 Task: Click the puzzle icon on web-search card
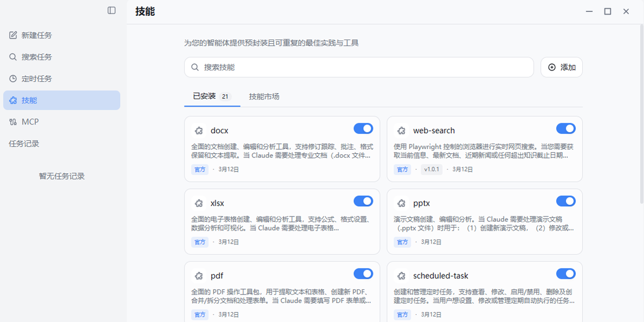(401, 130)
